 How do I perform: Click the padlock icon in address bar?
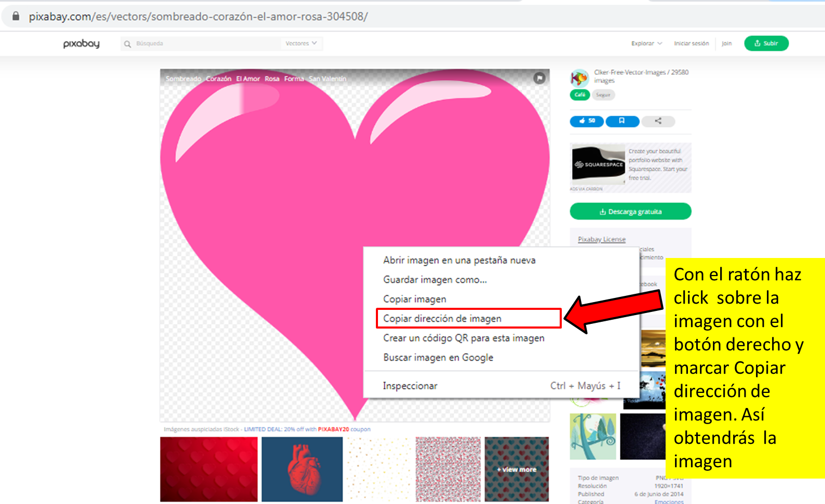point(16,16)
